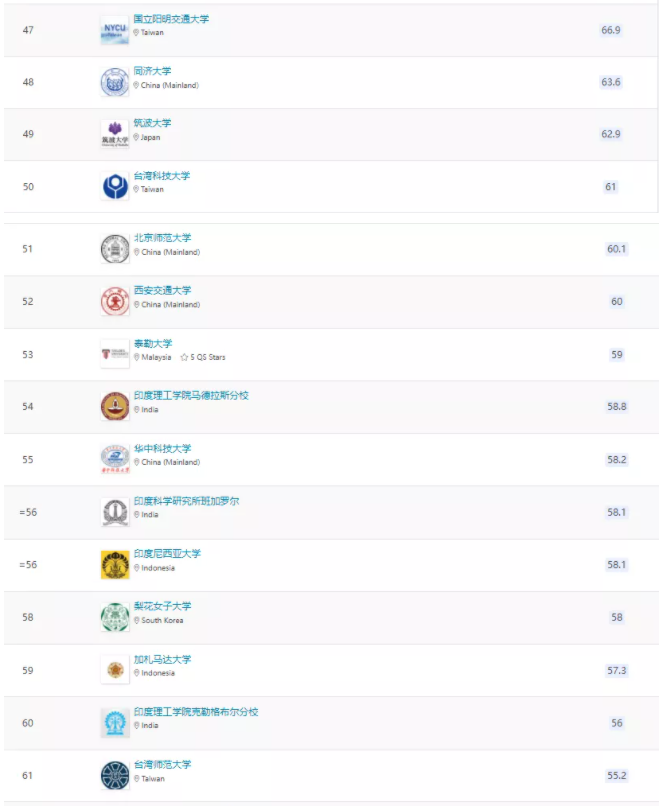Open the Tongji University logo at rank 48
The height and width of the screenshot is (806, 666).
pyautogui.click(x=115, y=82)
